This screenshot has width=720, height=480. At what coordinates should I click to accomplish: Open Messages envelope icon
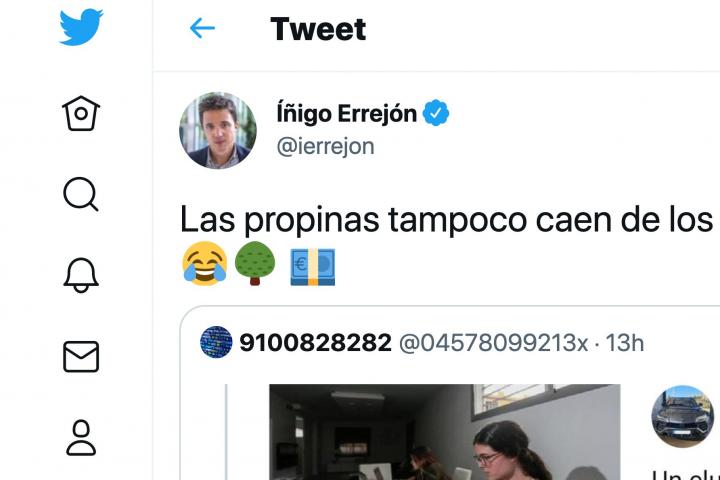(x=81, y=356)
